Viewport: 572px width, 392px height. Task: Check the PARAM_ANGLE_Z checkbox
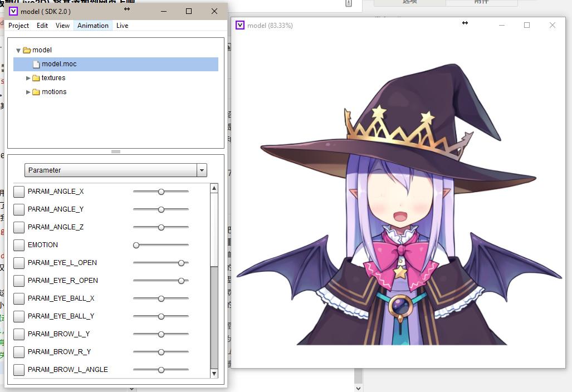point(19,227)
